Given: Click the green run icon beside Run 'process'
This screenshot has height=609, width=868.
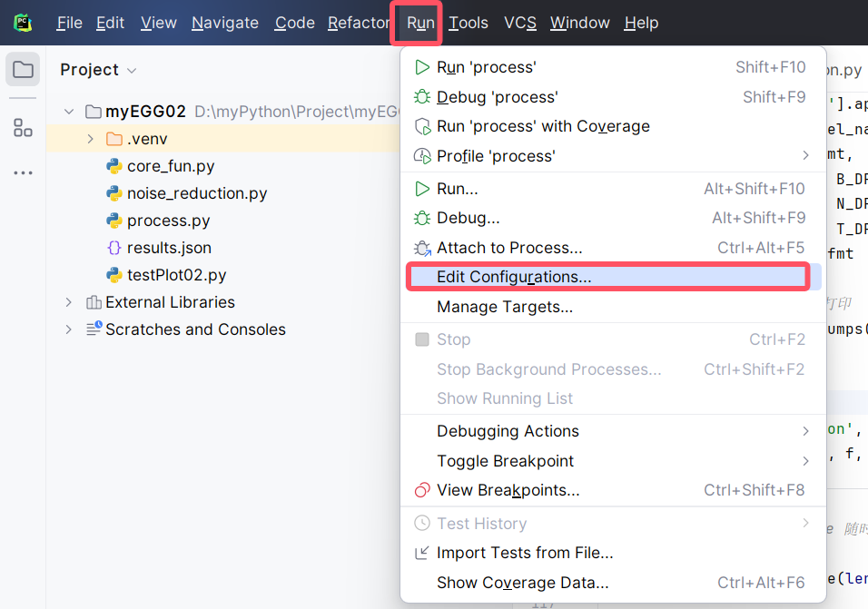Looking at the screenshot, I should (x=421, y=66).
